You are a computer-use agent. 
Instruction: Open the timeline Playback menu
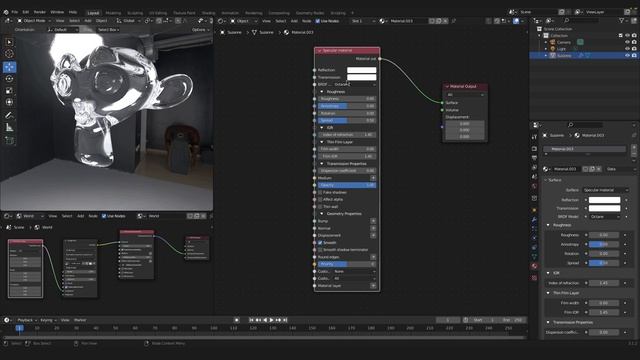(27, 320)
